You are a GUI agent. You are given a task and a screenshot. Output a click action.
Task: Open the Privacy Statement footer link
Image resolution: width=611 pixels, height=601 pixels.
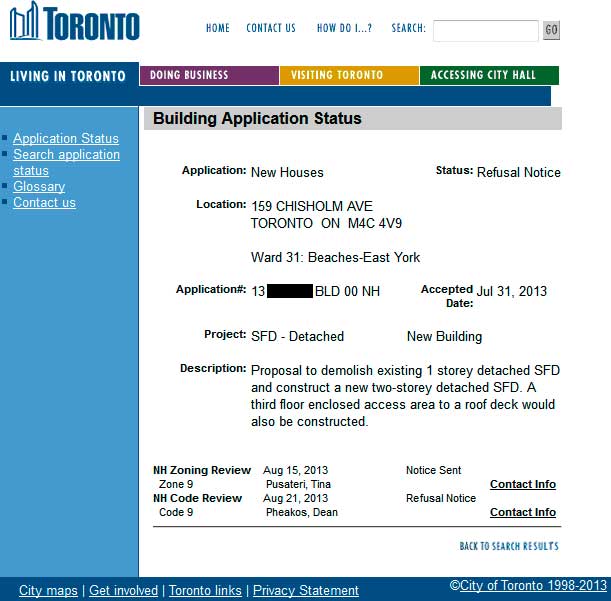[x=306, y=590]
